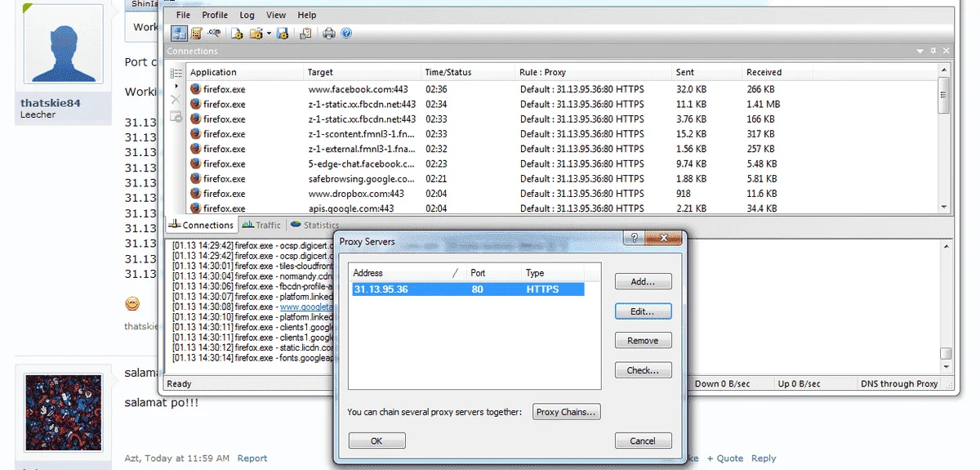Click the icon below X in Connections strip
The height and width of the screenshot is (470, 980).
(x=176, y=117)
